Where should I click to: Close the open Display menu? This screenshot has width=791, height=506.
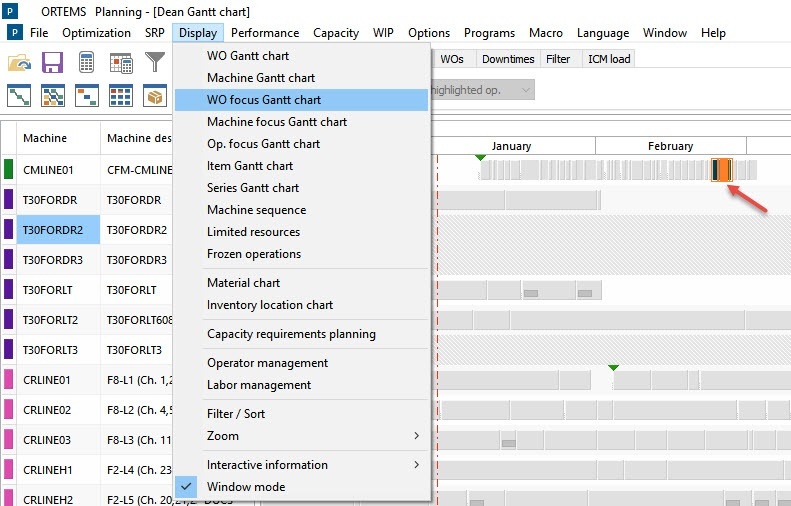198,33
